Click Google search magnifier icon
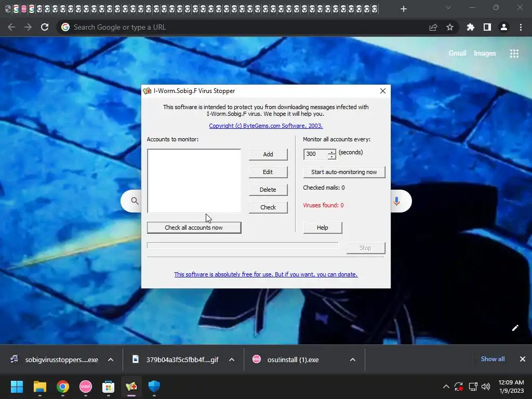This screenshot has width=532, height=399. pyautogui.click(x=135, y=201)
